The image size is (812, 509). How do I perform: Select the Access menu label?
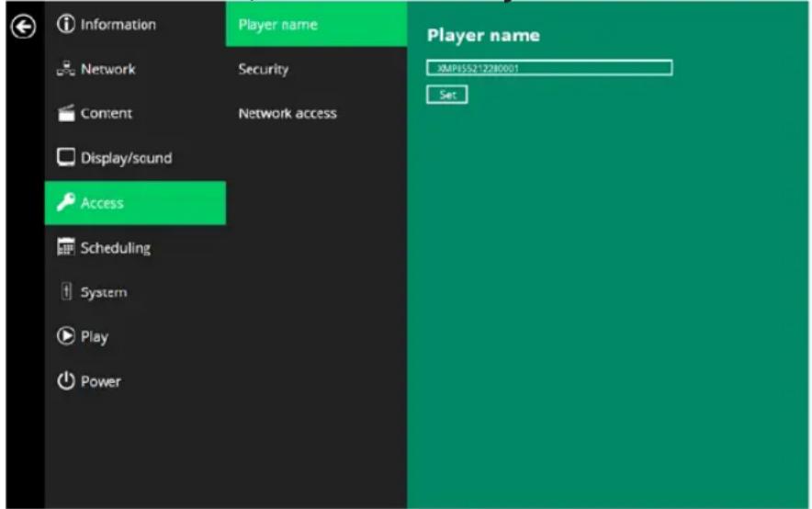point(102,203)
